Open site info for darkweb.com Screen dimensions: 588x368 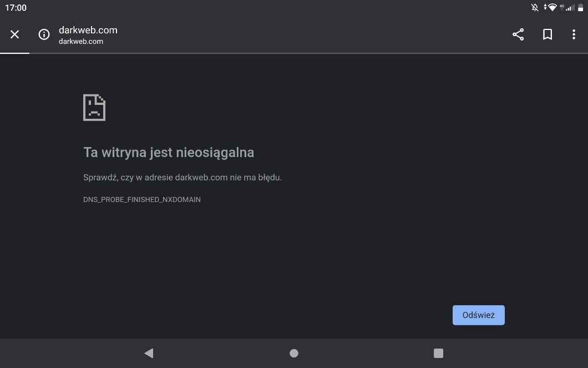(x=44, y=34)
